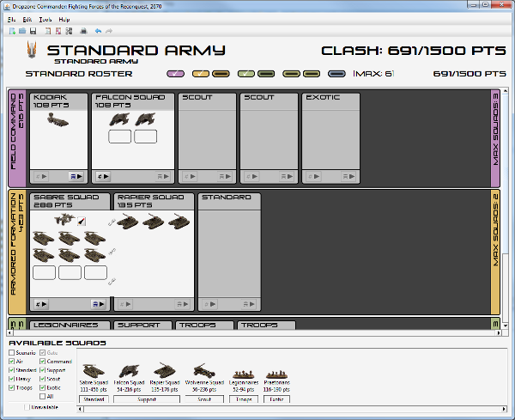Click the Kodiak unit model

58,120
